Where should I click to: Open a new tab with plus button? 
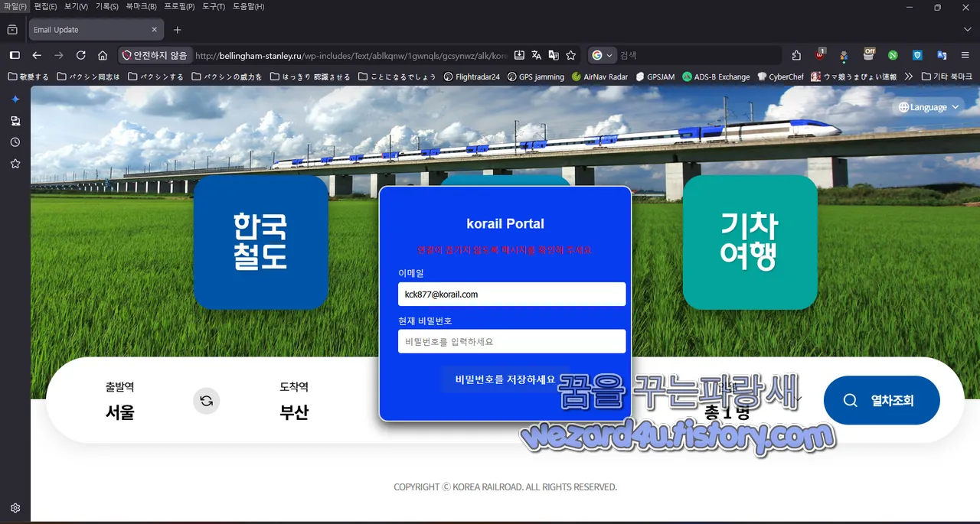click(178, 30)
